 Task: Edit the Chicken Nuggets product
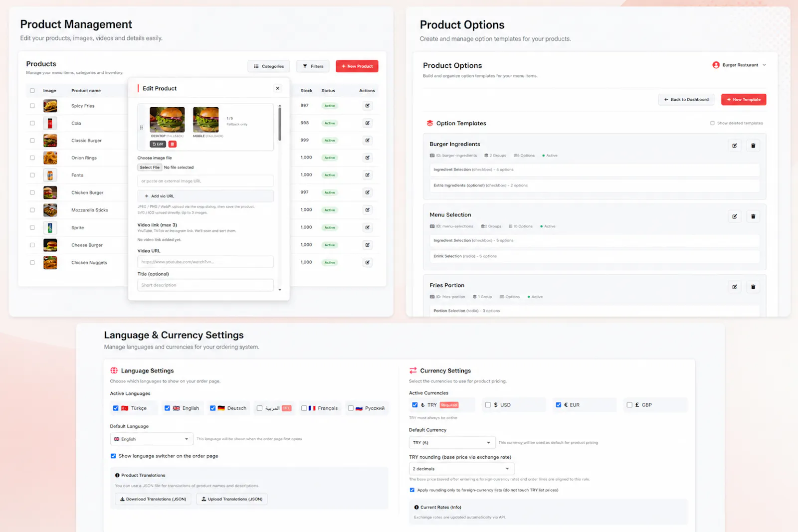368,262
